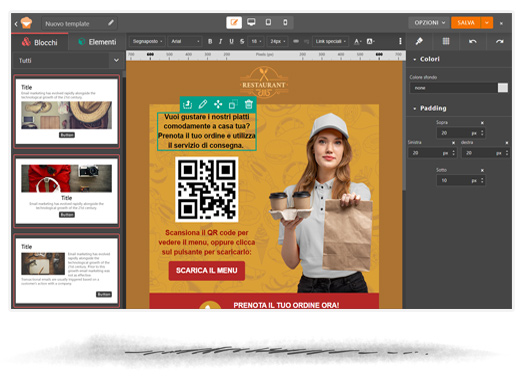Click the Sotto padding value field
The image size is (526, 387).
[458, 180]
